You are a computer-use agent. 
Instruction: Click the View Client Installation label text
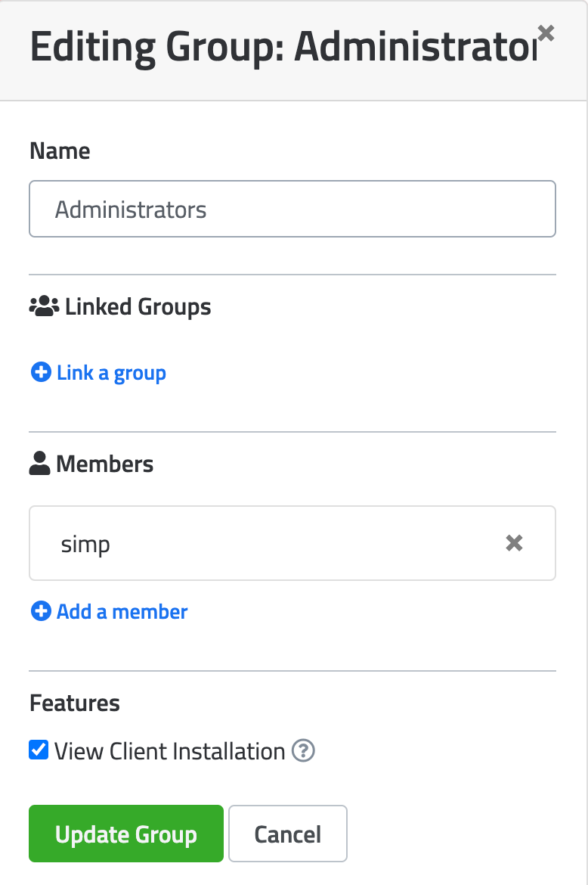point(170,751)
